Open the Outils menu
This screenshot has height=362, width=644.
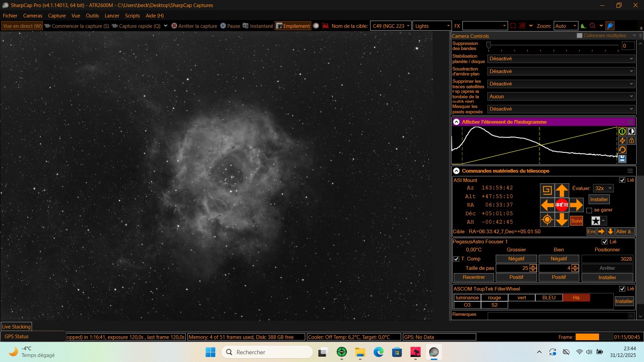[x=92, y=16]
